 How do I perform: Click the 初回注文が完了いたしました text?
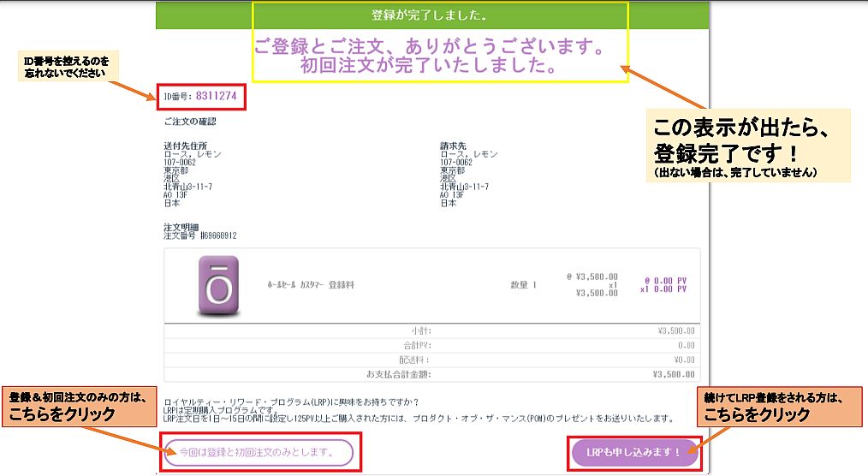430,65
